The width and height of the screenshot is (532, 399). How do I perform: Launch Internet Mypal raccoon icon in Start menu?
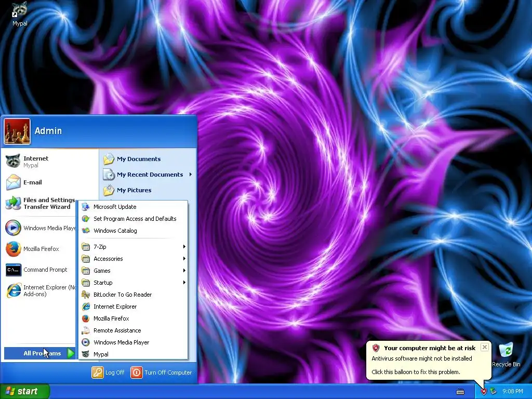click(x=13, y=161)
